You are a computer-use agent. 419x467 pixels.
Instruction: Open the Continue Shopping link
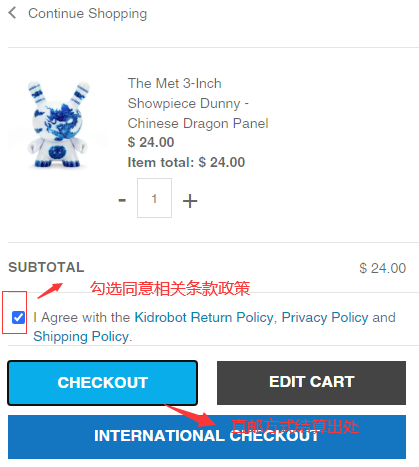click(87, 14)
